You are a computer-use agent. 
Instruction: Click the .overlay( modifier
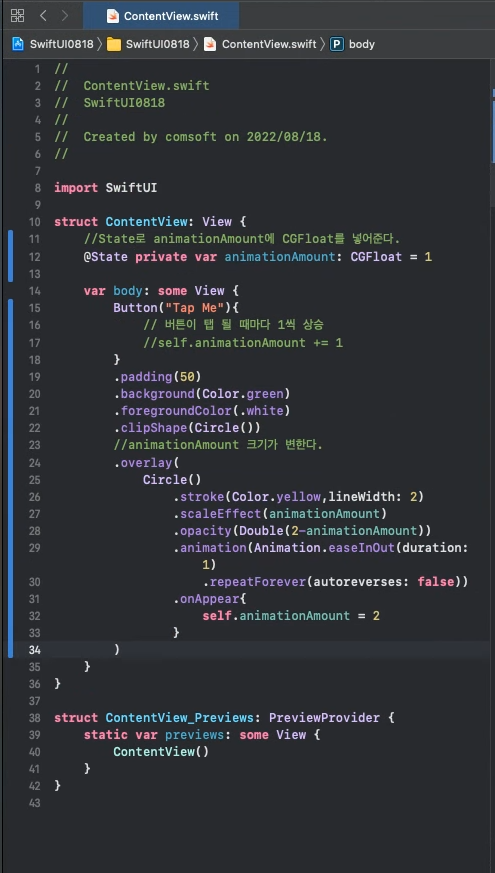(146, 462)
